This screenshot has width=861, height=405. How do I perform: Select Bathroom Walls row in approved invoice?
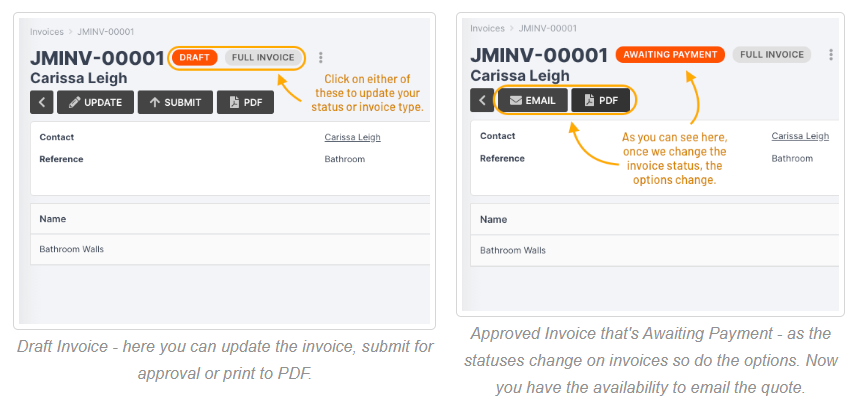(513, 250)
